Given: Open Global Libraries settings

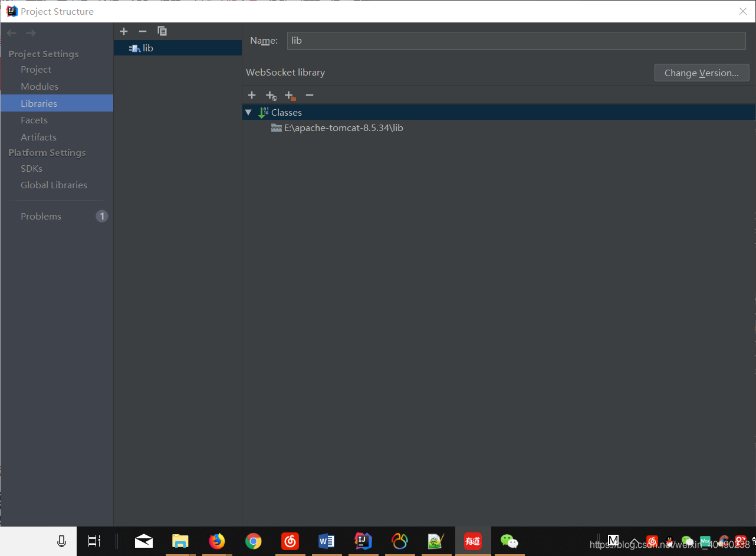Looking at the screenshot, I should coord(54,185).
